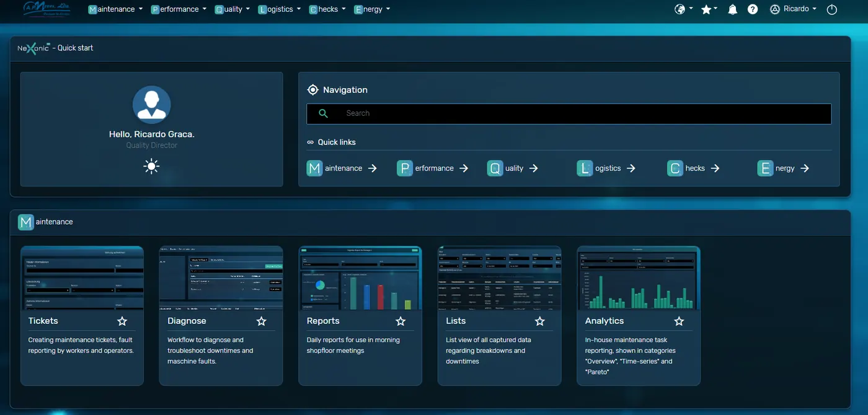Click into the Navigation search field

click(569, 113)
